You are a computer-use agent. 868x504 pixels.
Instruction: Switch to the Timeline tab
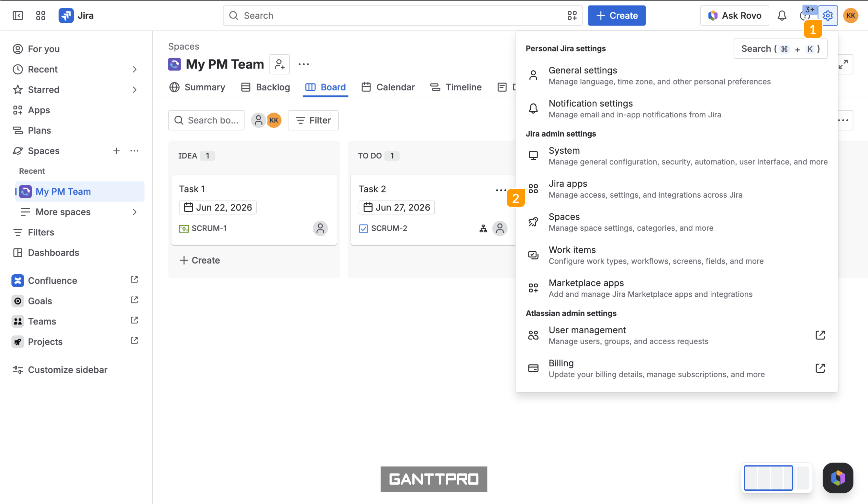point(456,87)
